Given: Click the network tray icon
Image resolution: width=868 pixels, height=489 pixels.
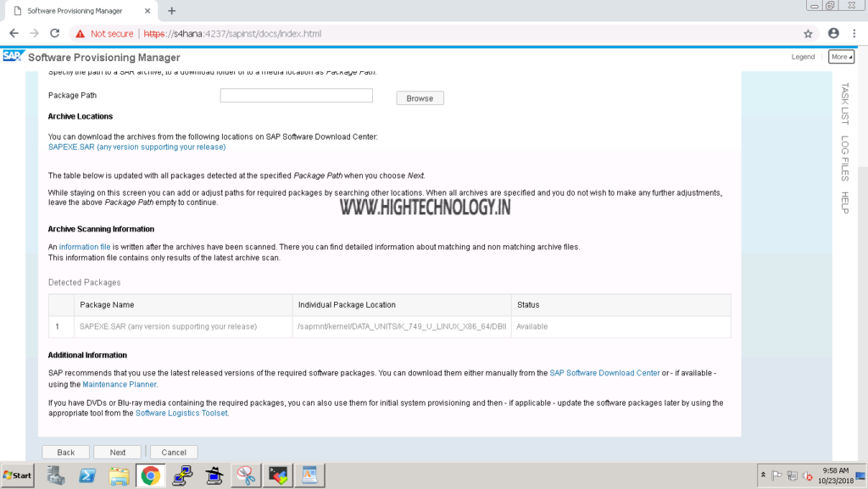Looking at the screenshot, I should [793, 475].
